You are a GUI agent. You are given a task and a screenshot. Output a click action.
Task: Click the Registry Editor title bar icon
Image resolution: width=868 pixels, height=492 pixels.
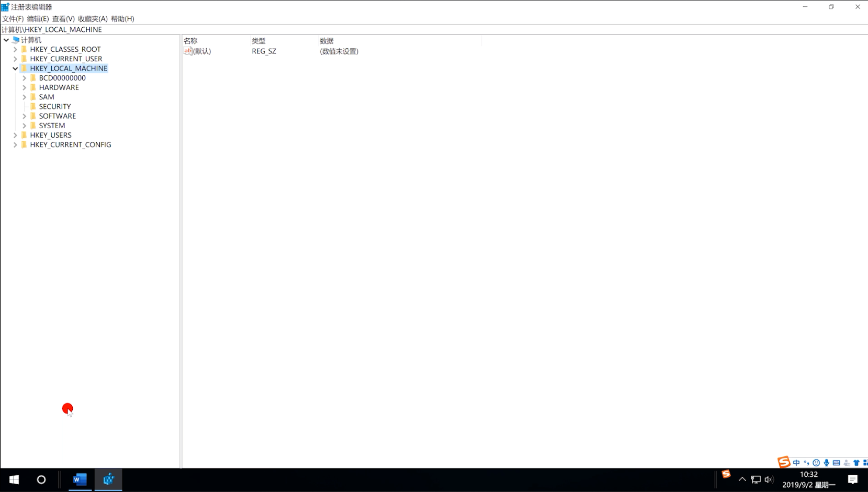(x=5, y=7)
